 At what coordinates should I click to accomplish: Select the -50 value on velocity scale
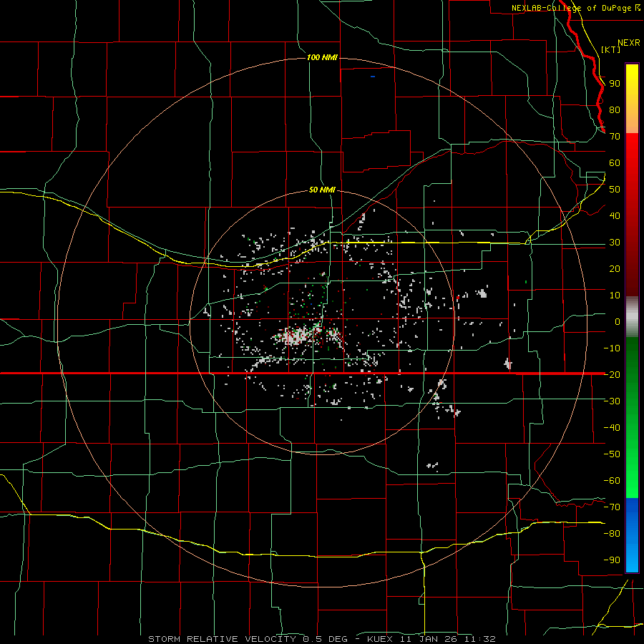pos(612,454)
